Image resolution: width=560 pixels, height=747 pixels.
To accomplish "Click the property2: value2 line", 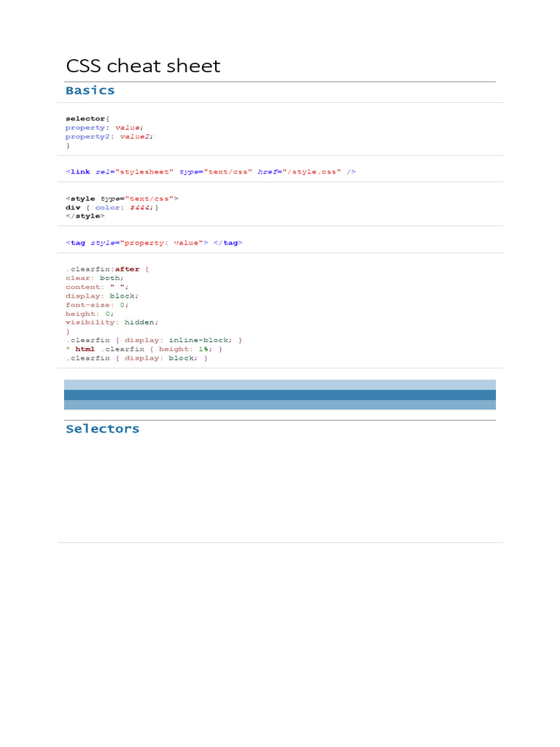I will 109,136.
